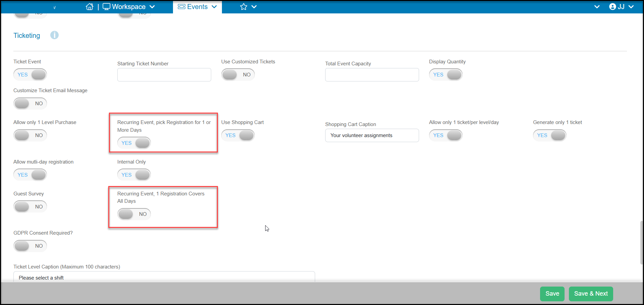This screenshot has height=305, width=644.
Task: Click the Ticketing section heading
Action: tap(27, 36)
